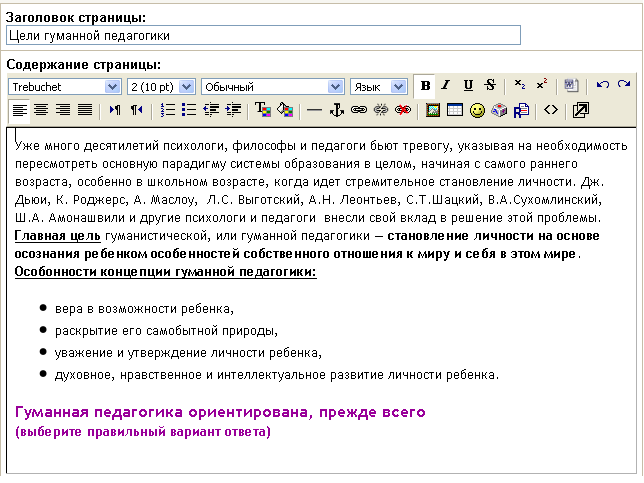
Task: Pick a text font color
Action: 263,110
